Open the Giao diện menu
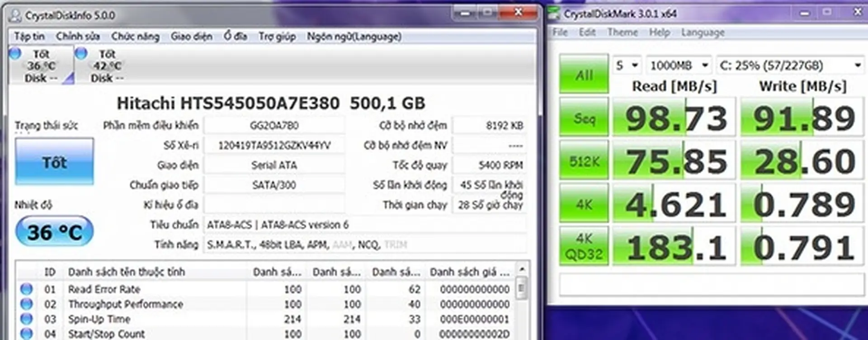This screenshot has width=868, height=340. (x=191, y=36)
